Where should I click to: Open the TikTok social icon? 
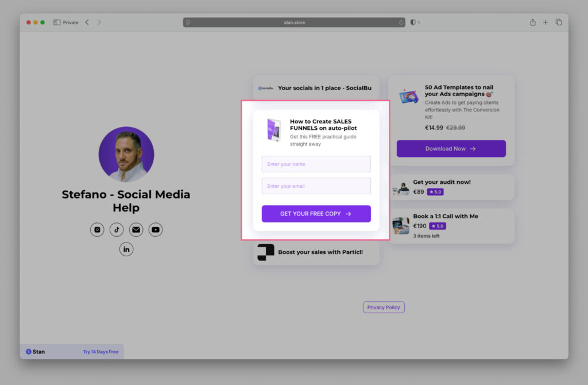(117, 230)
